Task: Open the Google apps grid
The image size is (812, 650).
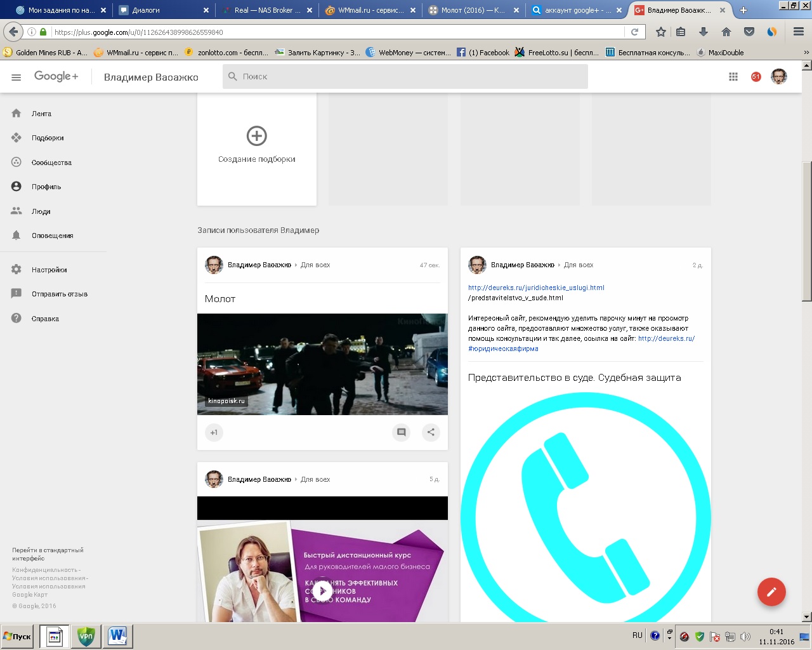Action: click(x=733, y=77)
